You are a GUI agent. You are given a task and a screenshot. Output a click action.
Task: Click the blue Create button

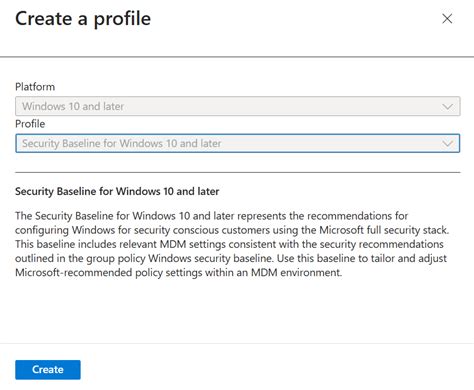[x=48, y=369]
